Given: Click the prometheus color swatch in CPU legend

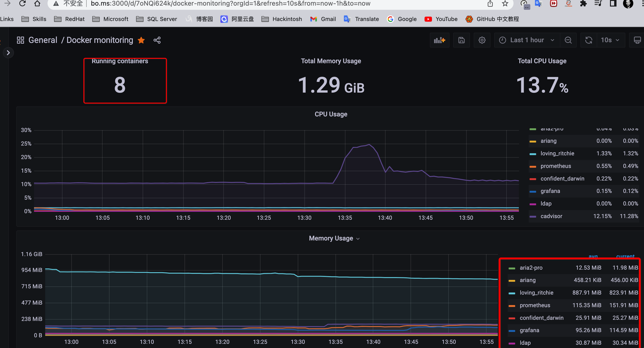Looking at the screenshot, I should pos(532,167).
